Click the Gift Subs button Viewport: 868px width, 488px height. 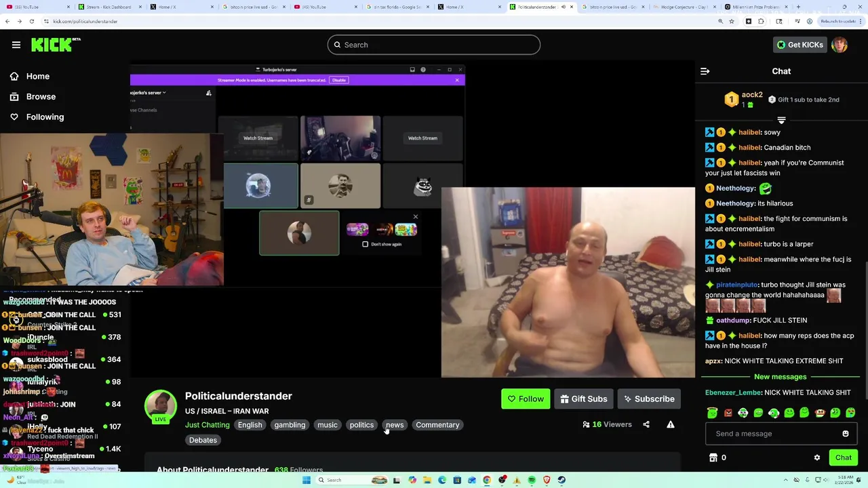tap(583, 399)
